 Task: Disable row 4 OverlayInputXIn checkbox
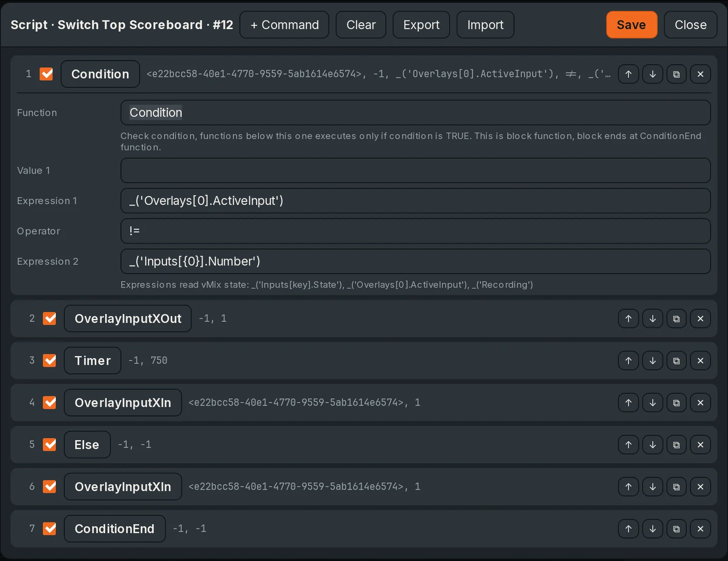pyautogui.click(x=50, y=402)
